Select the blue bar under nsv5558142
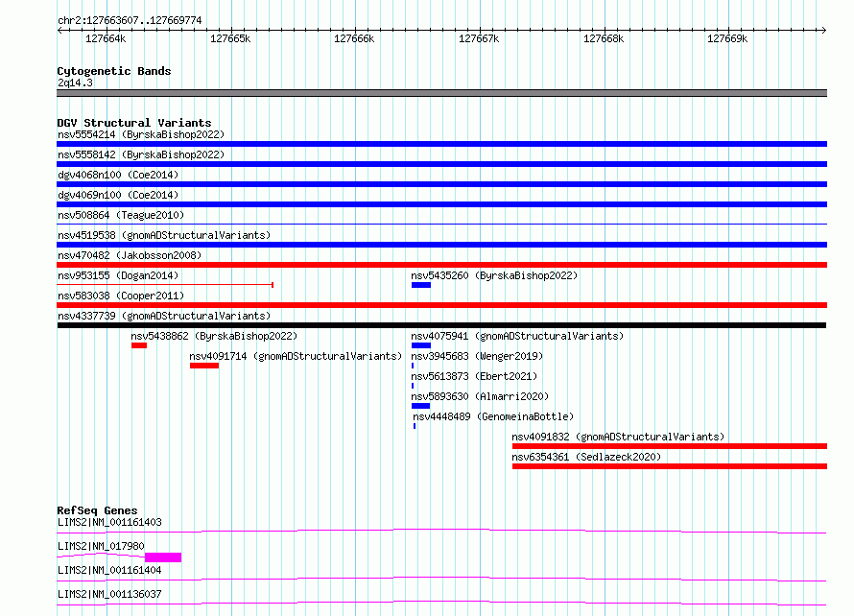 tap(441, 164)
